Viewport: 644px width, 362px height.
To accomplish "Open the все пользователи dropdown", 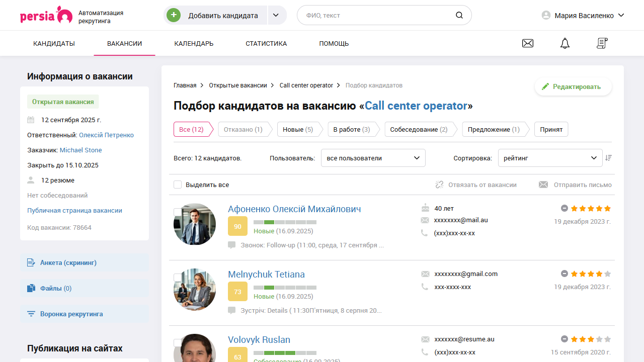I will coord(373,157).
